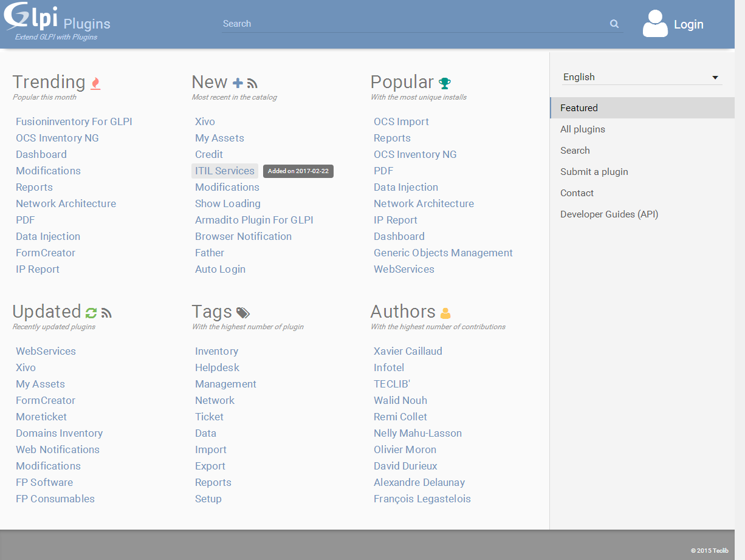Image resolution: width=745 pixels, height=560 pixels.
Task: Open the Updated plugins RSS feed icon
Action: point(106,313)
